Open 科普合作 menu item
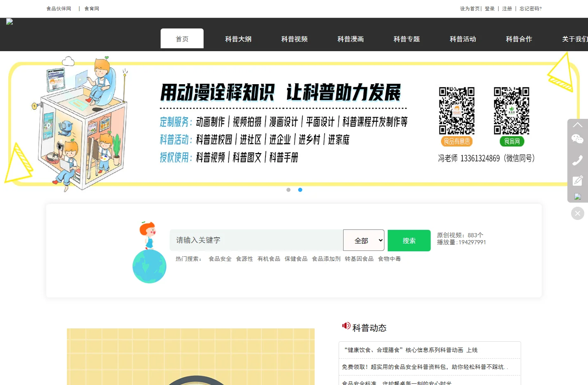The height and width of the screenshot is (385, 588). 519,39
